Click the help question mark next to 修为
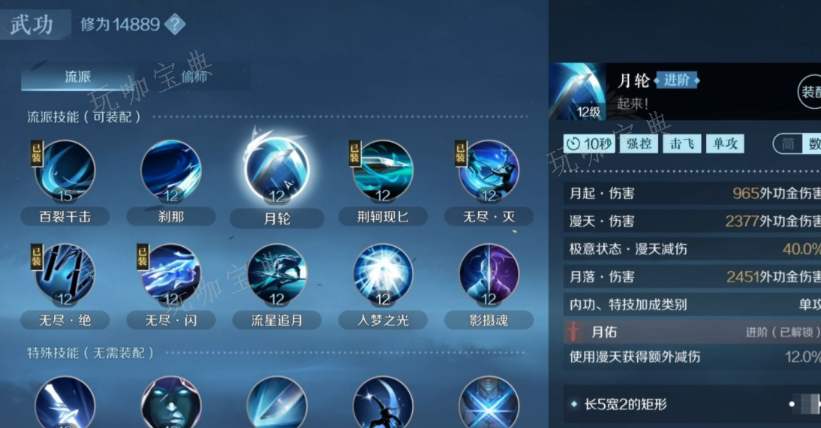Screen dimensions: 821x428 tap(175, 24)
